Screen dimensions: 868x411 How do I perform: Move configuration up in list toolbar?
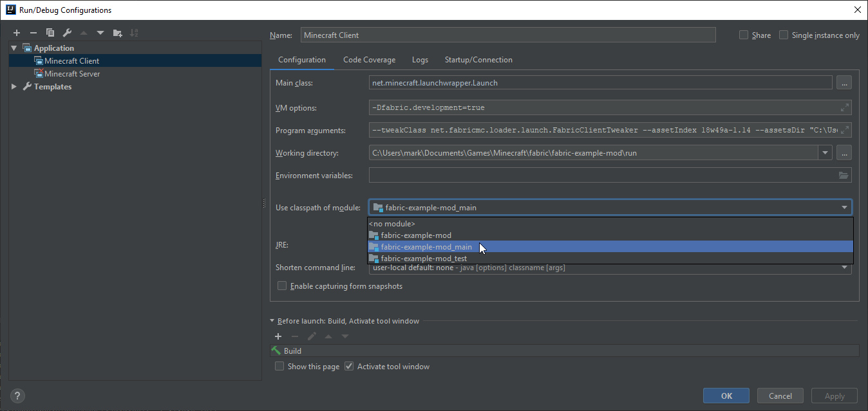click(x=84, y=33)
